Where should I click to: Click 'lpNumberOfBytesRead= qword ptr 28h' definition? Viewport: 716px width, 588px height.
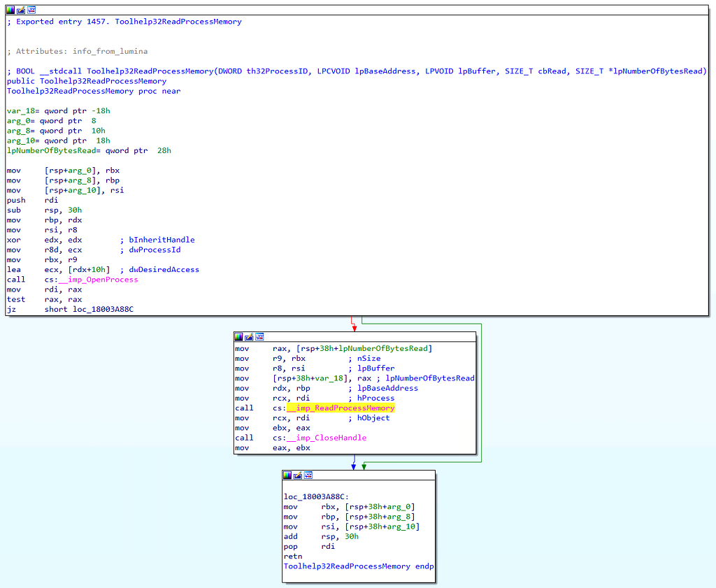coord(89,150)
